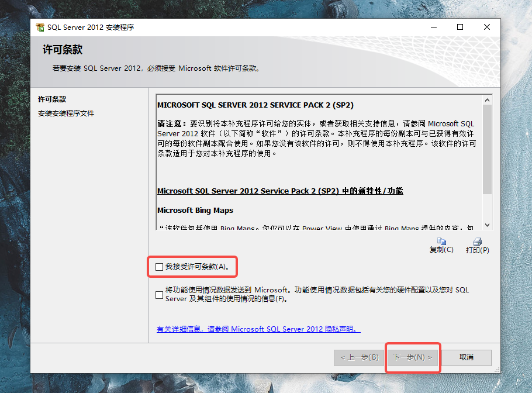The height and width of the screenshot is (393, 532).
Task: Check the 我接受许可条款(A) checkbox
Action: (x=160, y=267)
